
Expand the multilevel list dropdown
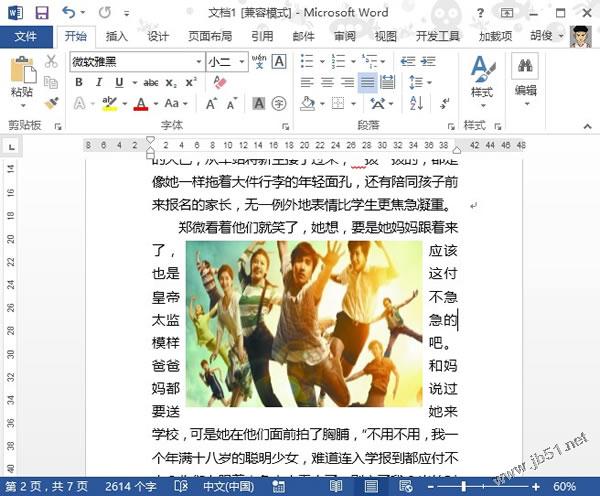pos(382,62)
